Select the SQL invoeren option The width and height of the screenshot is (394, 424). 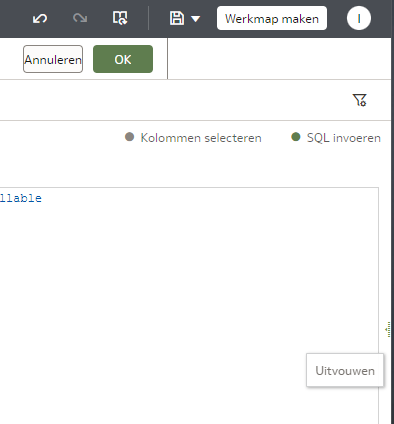pos(336,138)
